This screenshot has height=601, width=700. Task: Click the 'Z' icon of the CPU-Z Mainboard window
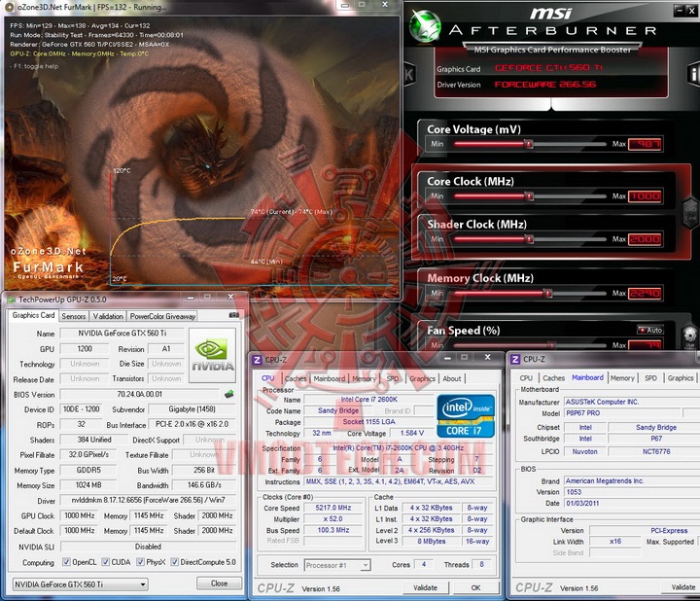(515, 359)
